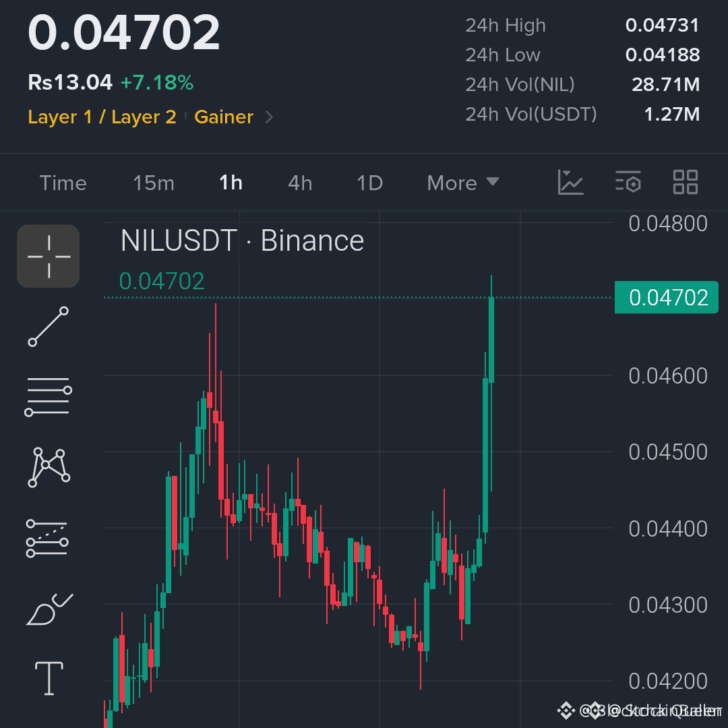
Task: Click the green 0.04702 price axis label
Action: click(x=666, y=297)
